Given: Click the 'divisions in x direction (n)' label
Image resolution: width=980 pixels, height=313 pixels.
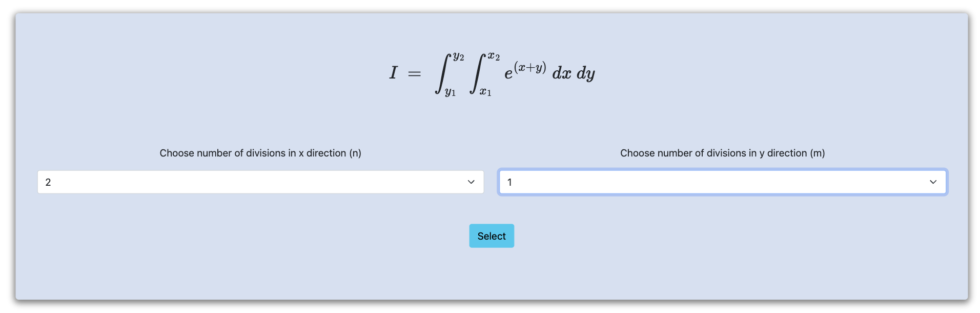Looking at the screenshot, I should [260, 153].
